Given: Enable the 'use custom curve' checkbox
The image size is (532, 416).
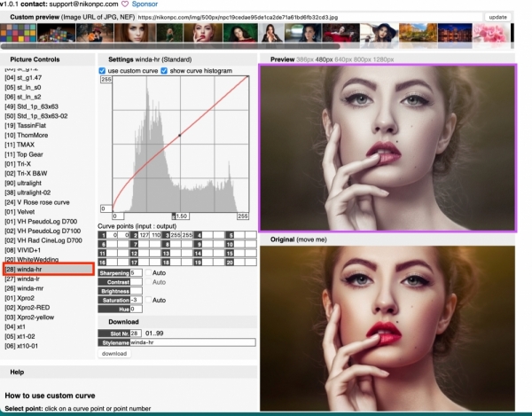Looking at the screenshot, I should pyautogui.click(x=102, y=70).
